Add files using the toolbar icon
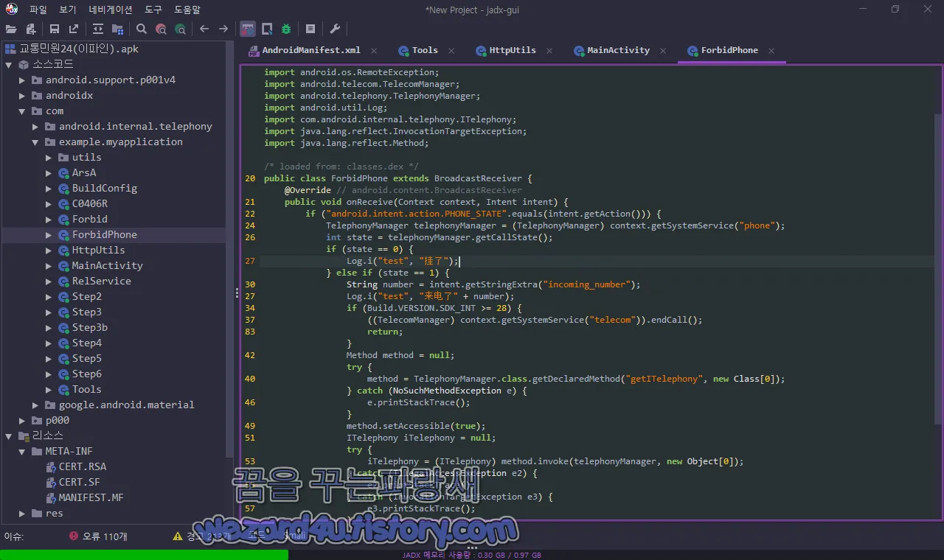Screen dimensions: 944x560 [x=31, y=29]
